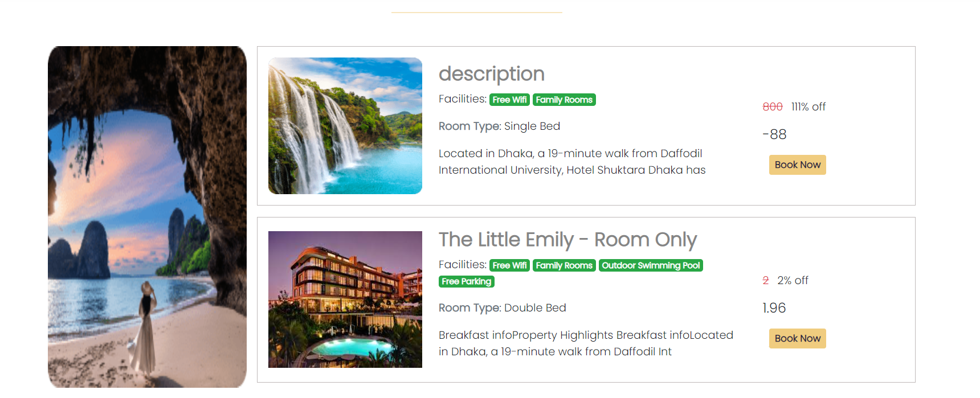This screenshot has height=398, width=980.
Task: Click Family Rooms badge for The Little Emily
Action: coord(564,265)
